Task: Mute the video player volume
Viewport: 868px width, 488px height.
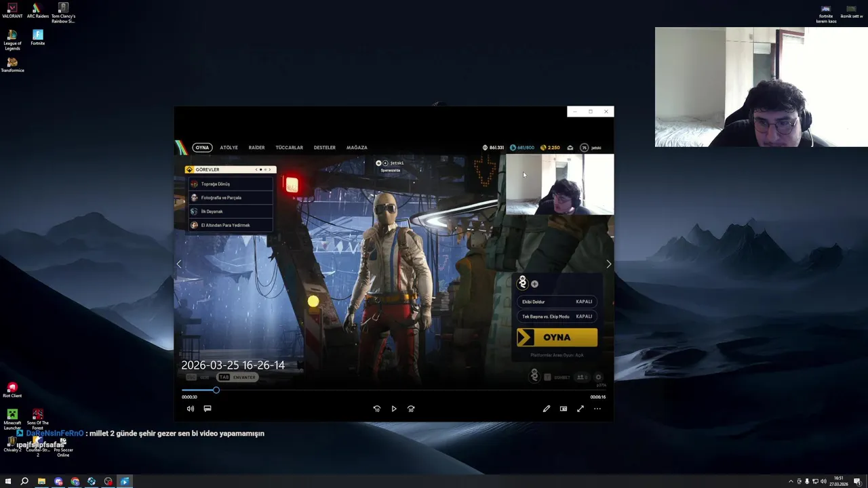Action: point(191,409)
